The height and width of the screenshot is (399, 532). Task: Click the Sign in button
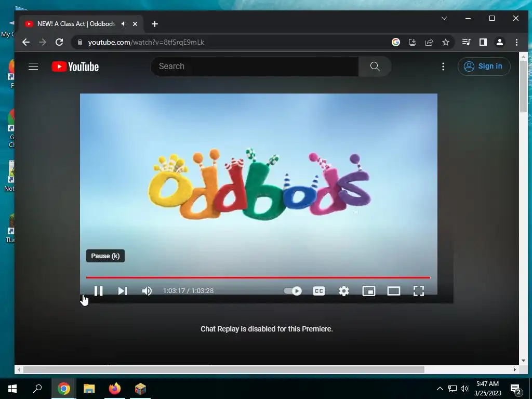[x=484, y=66]
